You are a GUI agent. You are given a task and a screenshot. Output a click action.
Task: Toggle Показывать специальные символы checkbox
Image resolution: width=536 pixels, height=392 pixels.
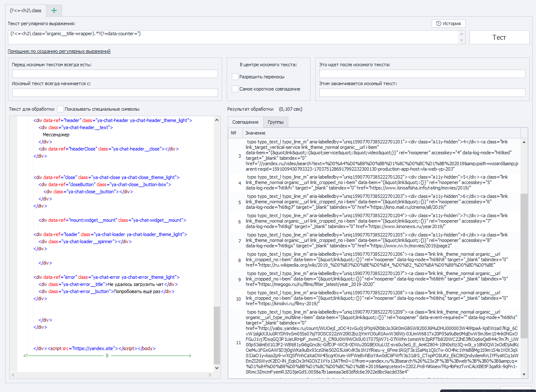tap(60, 109)
